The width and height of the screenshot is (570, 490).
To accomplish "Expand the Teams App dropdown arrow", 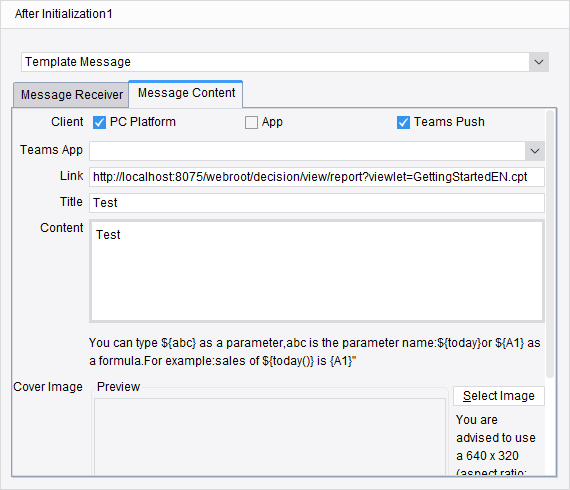I will point(535,151).
